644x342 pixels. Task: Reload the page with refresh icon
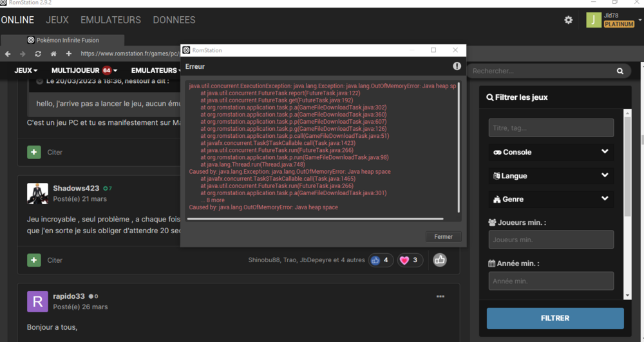point(38,53)
